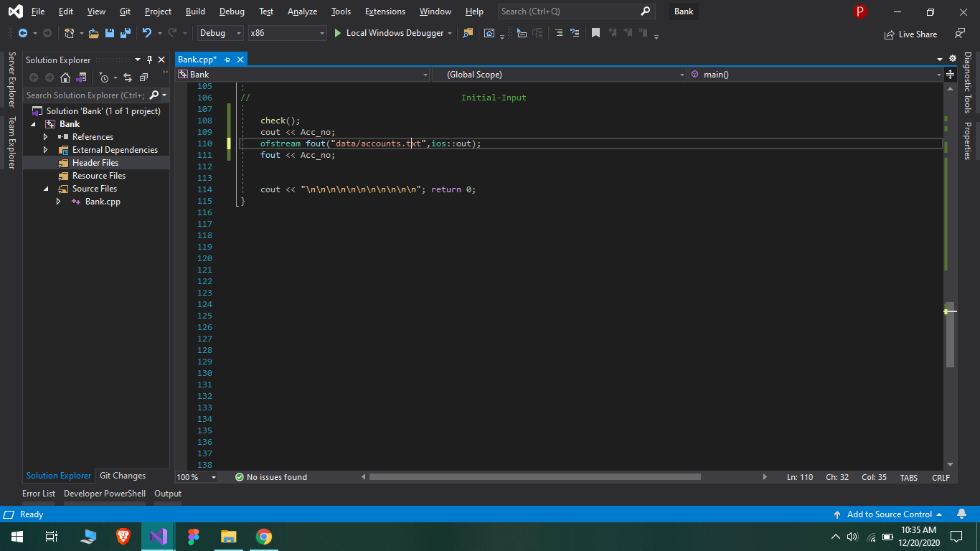Click the TABS indicator in status strip
This screenshot has height=551, width=980.
[908, 477]
